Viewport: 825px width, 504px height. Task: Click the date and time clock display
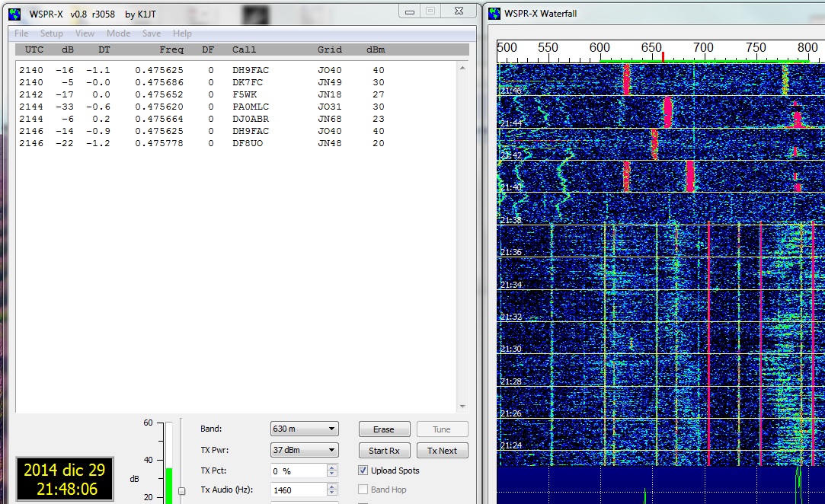(65, 479)
